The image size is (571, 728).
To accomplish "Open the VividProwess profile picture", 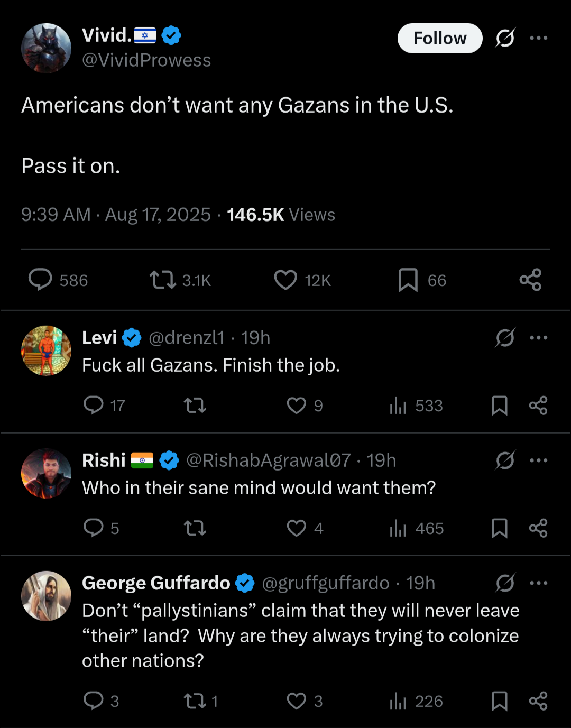I will click(x=46, y=48).
